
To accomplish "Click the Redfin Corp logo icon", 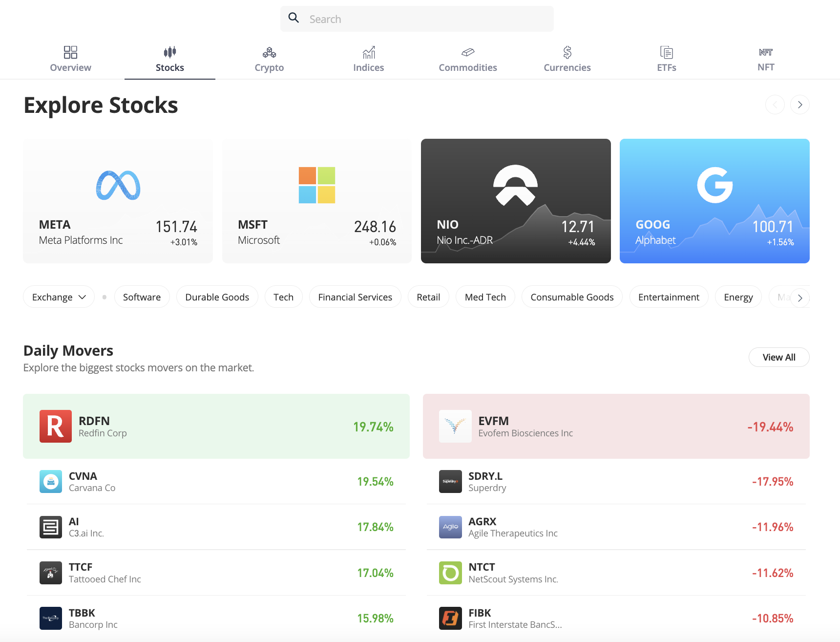I will (55, 426).
